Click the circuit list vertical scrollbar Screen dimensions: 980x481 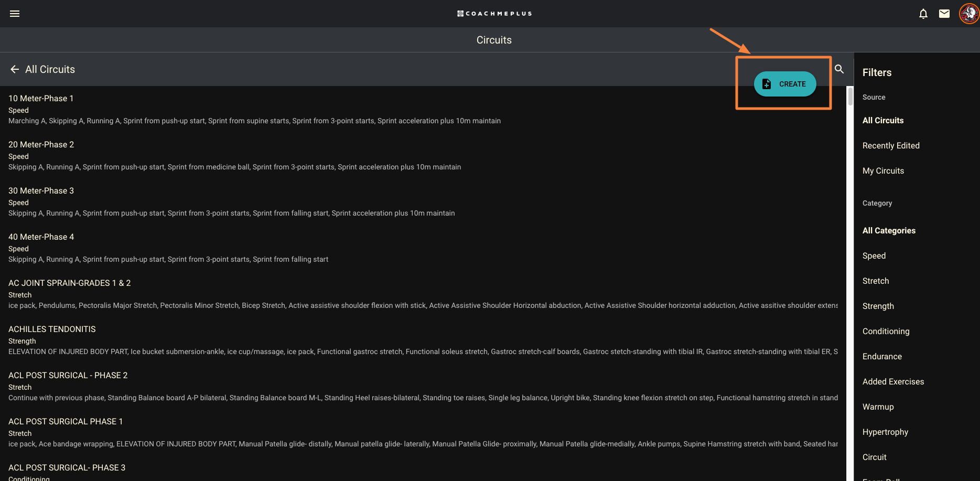tap(850, 97)
